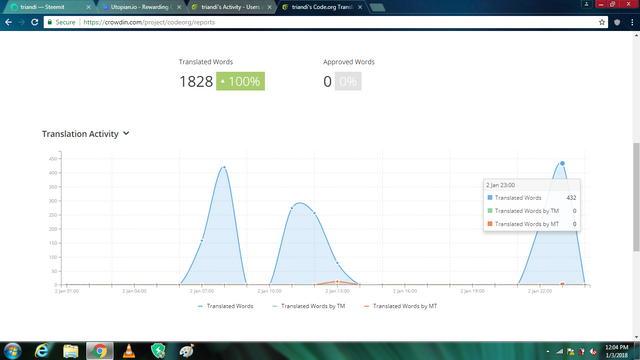
Task: Click the 2 Jan 08:00 peak data point
Action: [224, 167]
